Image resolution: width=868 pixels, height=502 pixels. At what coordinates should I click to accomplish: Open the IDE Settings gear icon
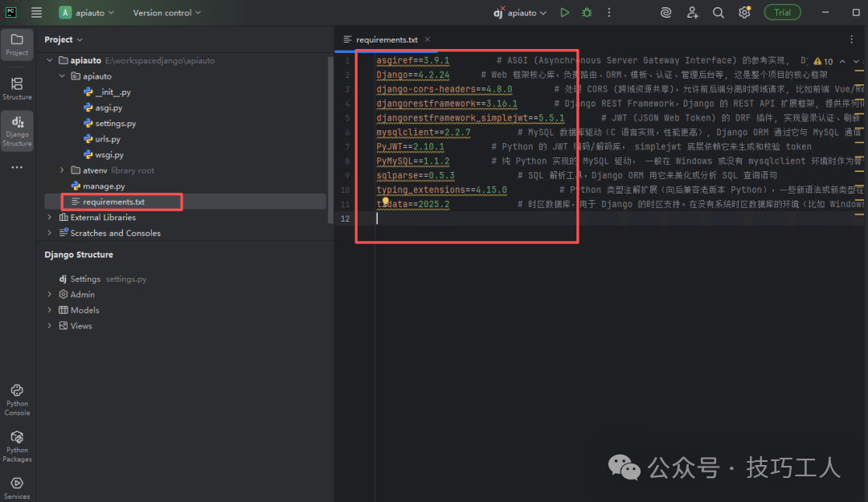click(x=743, y=12)
